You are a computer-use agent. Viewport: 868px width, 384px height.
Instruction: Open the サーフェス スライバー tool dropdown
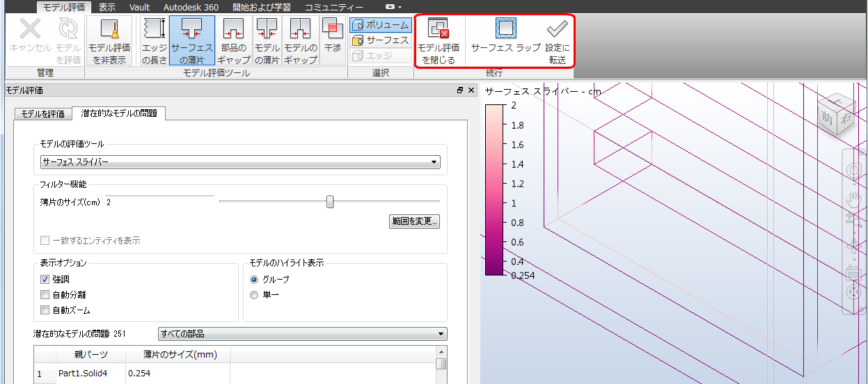coord(240,162)
